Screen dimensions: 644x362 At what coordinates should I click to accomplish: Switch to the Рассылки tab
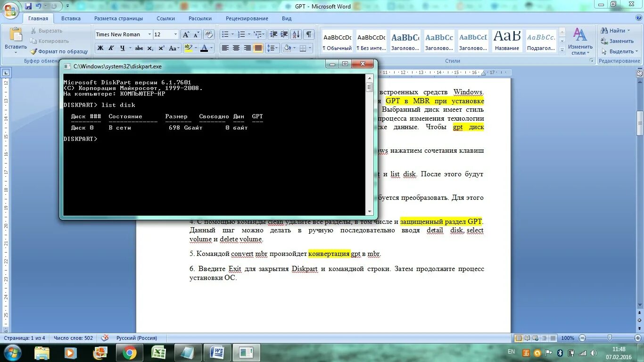tap(200, 18)
